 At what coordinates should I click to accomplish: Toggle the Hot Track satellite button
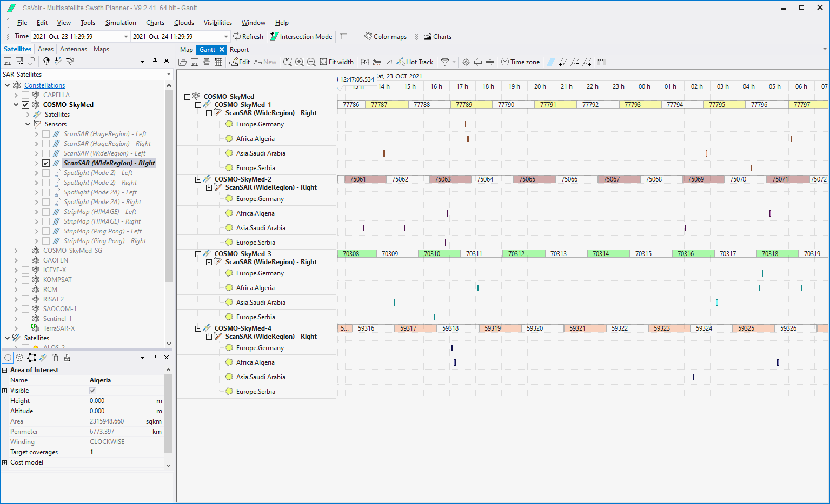coord(415,62)
